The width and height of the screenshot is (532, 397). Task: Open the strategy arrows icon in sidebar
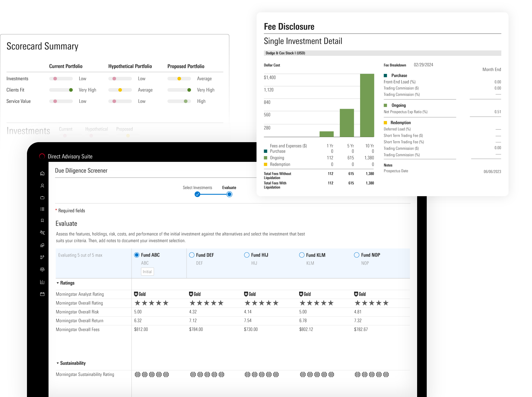tap(42, 257)
